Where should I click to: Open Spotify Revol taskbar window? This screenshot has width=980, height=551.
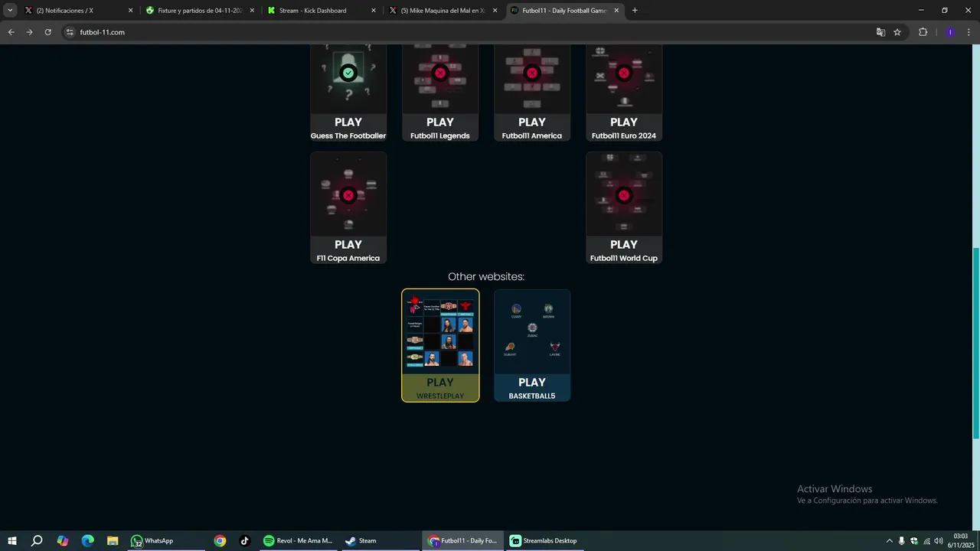coord(298,540)
